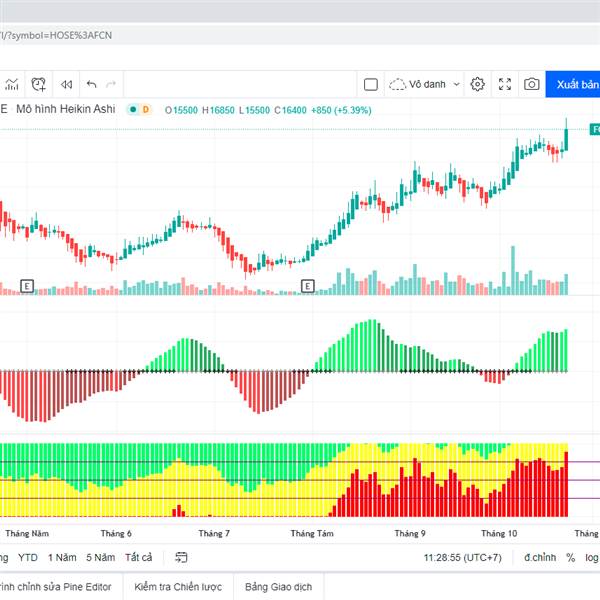Click the browser address bar URL
This screenshot has height=600, width=600.
point(56,35)
